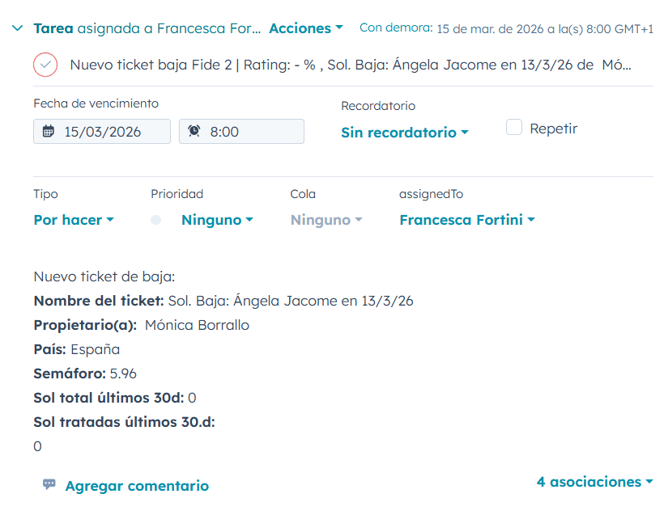Open the Por hacer type dropdown
The image size is (668, 515).
(x=73, y=220)
